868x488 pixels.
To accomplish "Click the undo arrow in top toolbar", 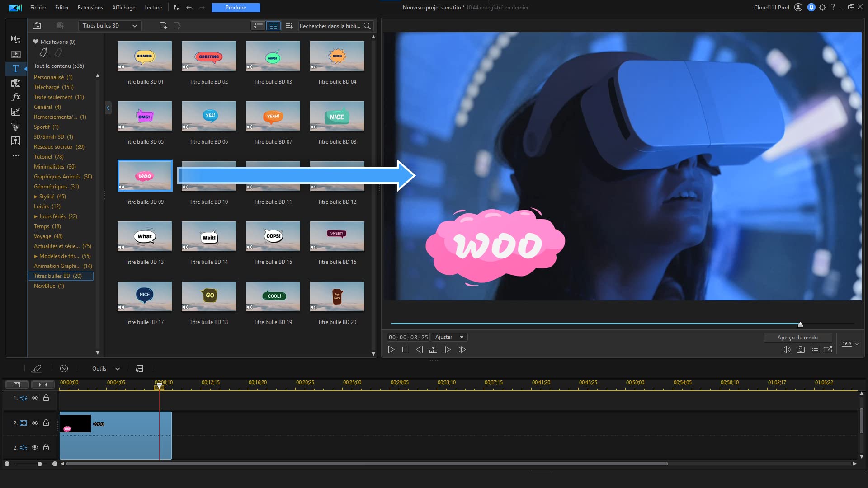I will pos(189,8).
